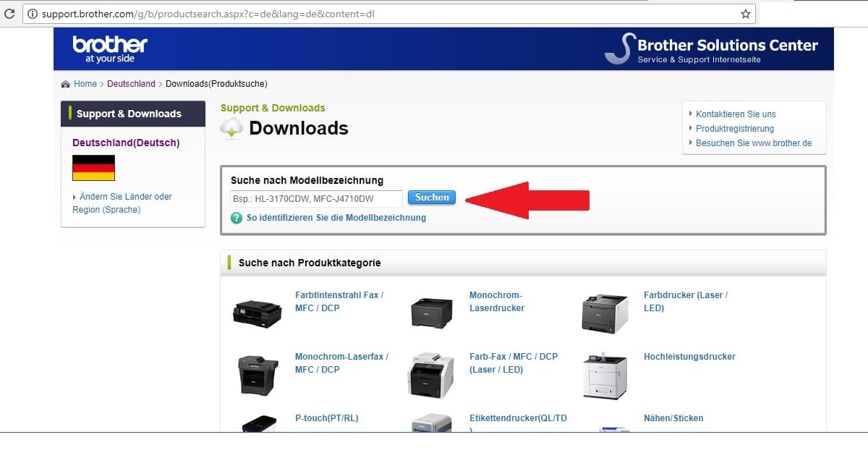Click 'Ändern Sie Länder oder Region (Sprache)' link
Screen dimensions: 868x453
122,203
